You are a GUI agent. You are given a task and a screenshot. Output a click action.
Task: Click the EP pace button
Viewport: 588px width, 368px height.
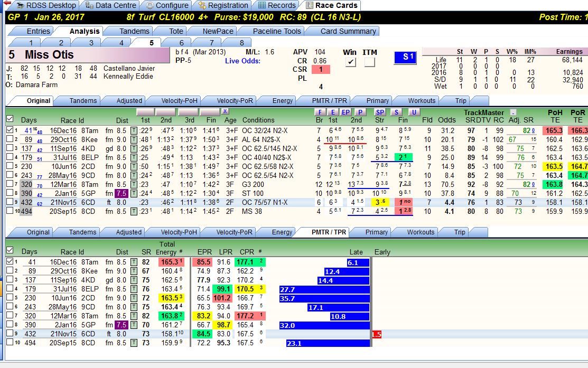(346, 112)
